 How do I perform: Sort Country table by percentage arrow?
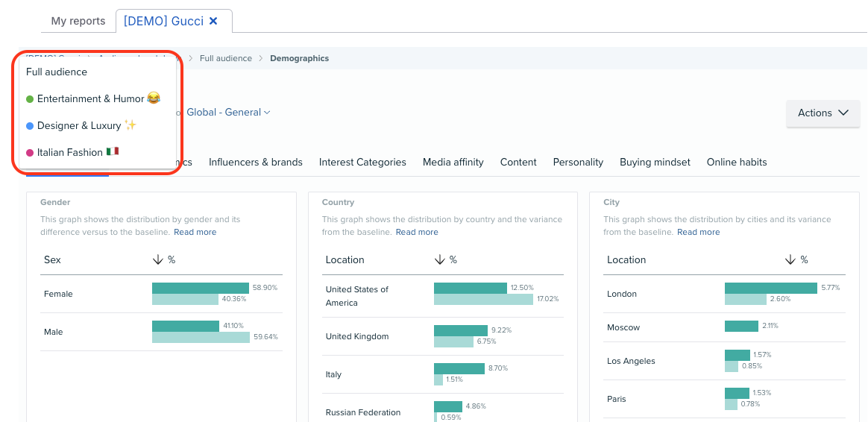(439, 259)
